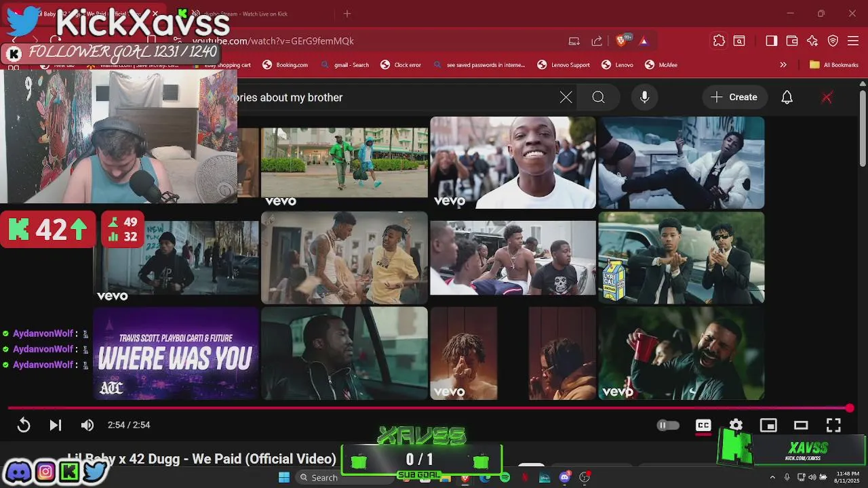Turn off closed captions (CC)

click(x=703, y=425)
